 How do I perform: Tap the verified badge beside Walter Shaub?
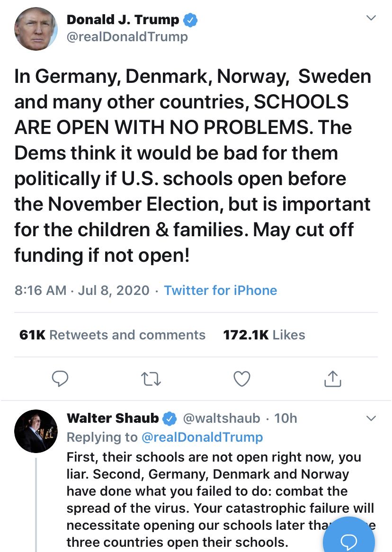[x=169, y=418]
